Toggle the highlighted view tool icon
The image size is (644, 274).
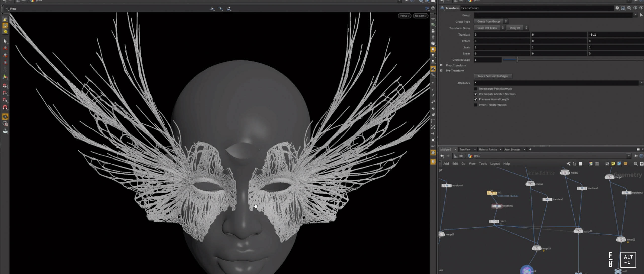(5, 117)
